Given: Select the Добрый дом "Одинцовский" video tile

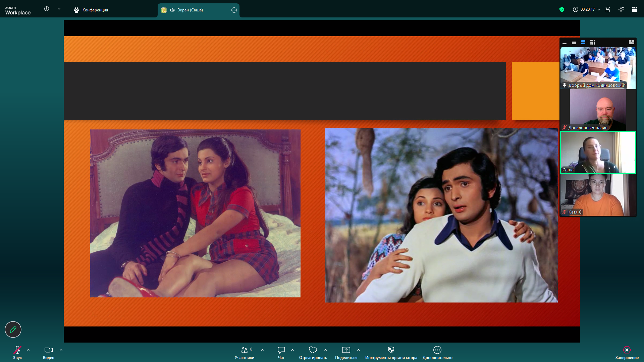Looking at the screenshot, I should [598, 68].
